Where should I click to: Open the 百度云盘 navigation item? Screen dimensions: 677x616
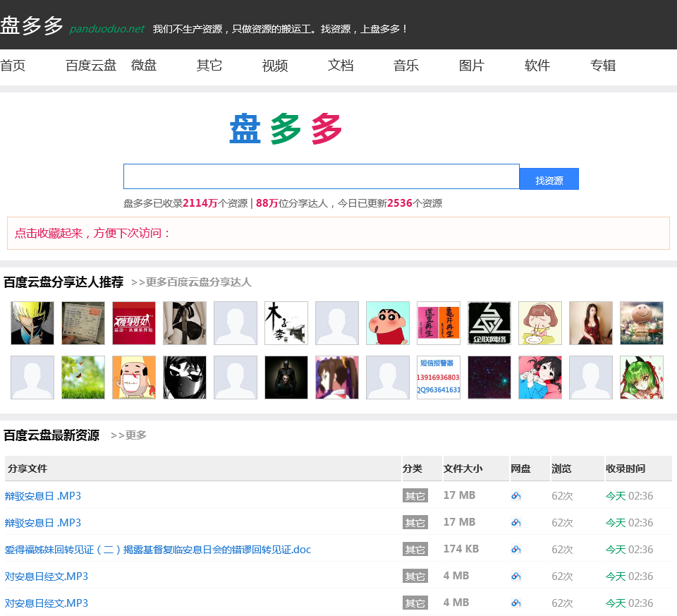pyautogui.click(x=91, y=65)
